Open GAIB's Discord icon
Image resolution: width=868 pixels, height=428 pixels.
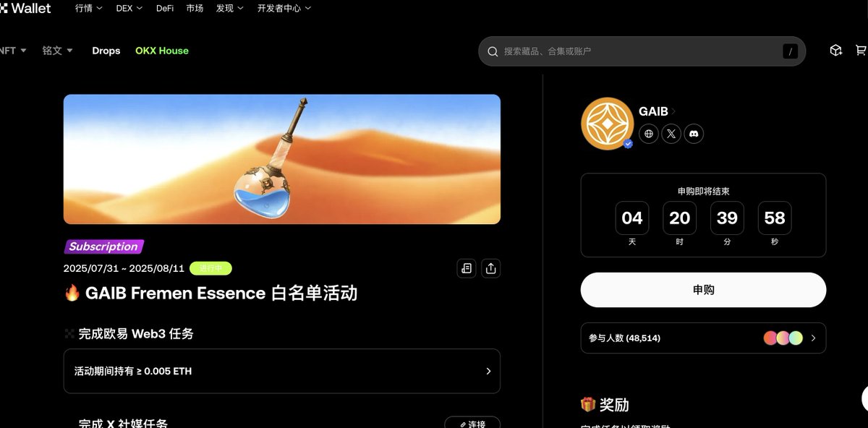click(694, 134)
